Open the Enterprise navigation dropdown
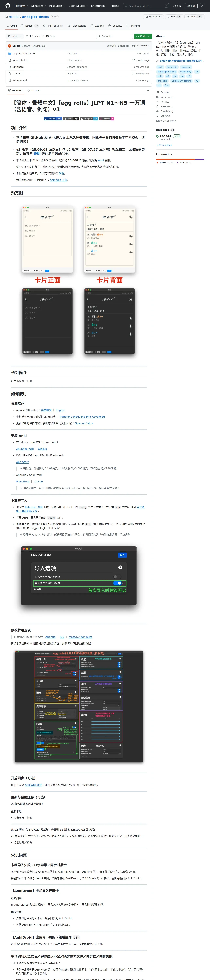The image size is (210, 980). click(x=99, y=6)
